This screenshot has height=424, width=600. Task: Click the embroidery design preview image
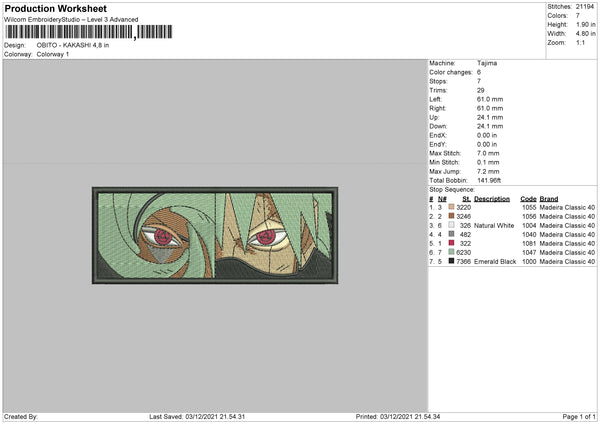(215, 235)
